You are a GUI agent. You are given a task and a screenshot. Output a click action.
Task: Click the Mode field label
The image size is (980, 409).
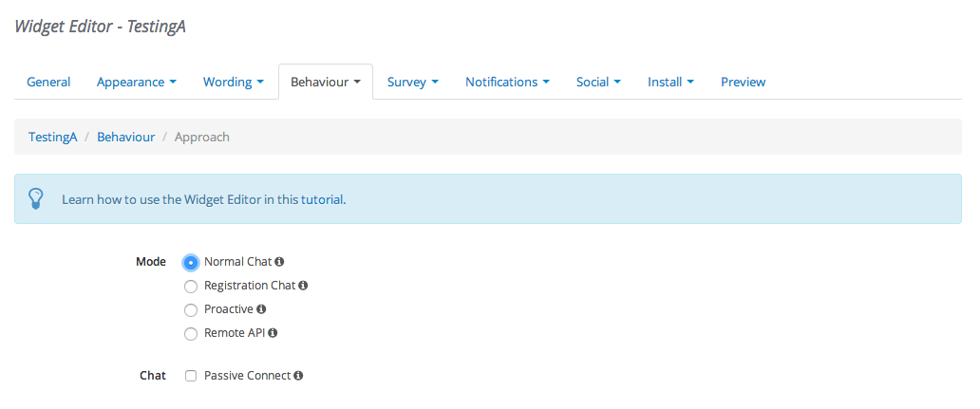(151, 262)
